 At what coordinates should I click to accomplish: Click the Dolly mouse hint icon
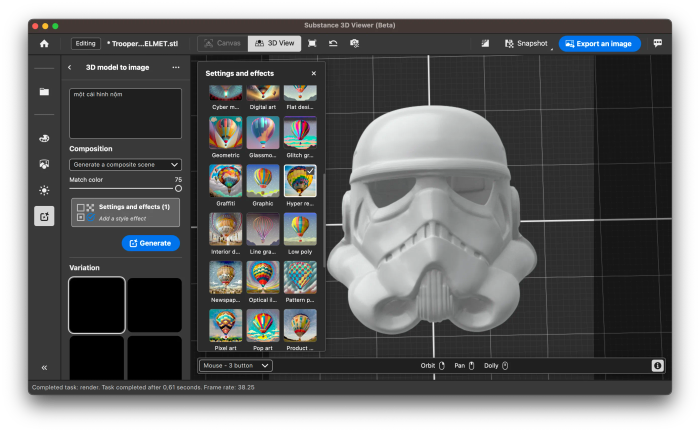click(505, 366)
